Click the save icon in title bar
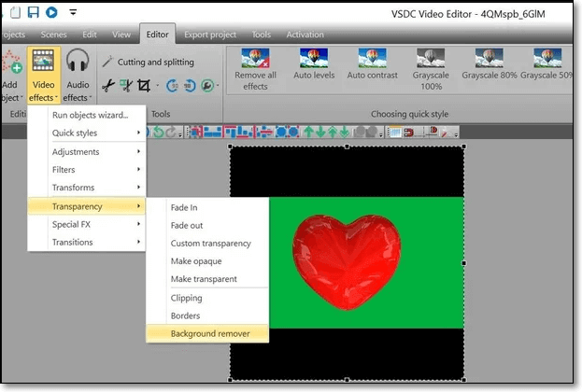Viewport: 582px width, 392px height. [33, 12]
